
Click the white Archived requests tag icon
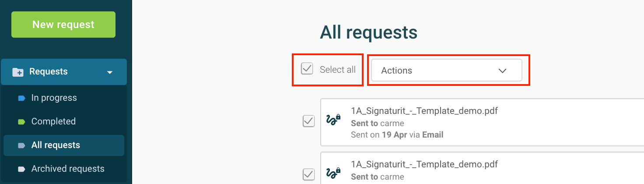point(21,169)
